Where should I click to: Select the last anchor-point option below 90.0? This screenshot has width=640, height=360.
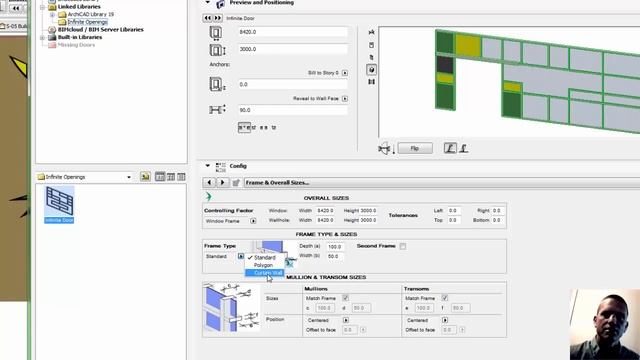click(273, 127)
